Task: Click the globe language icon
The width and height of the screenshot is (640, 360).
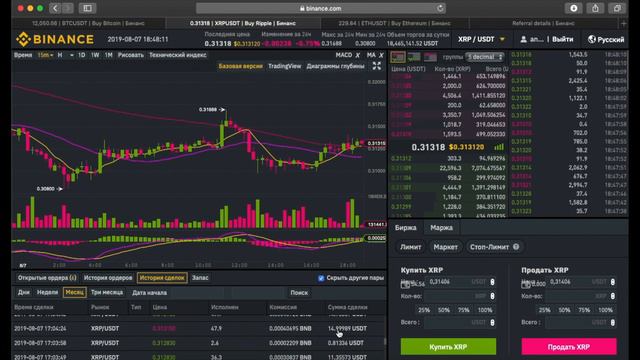Action: [591, 39]
